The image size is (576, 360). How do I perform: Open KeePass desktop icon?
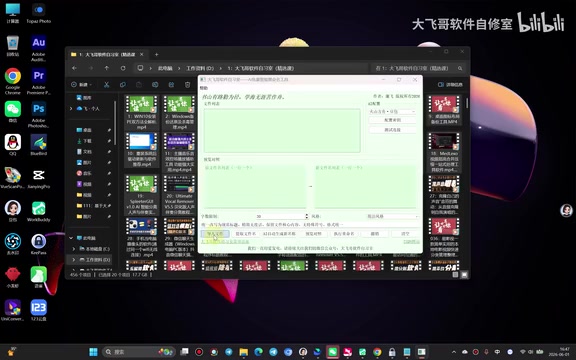[39, 244]
